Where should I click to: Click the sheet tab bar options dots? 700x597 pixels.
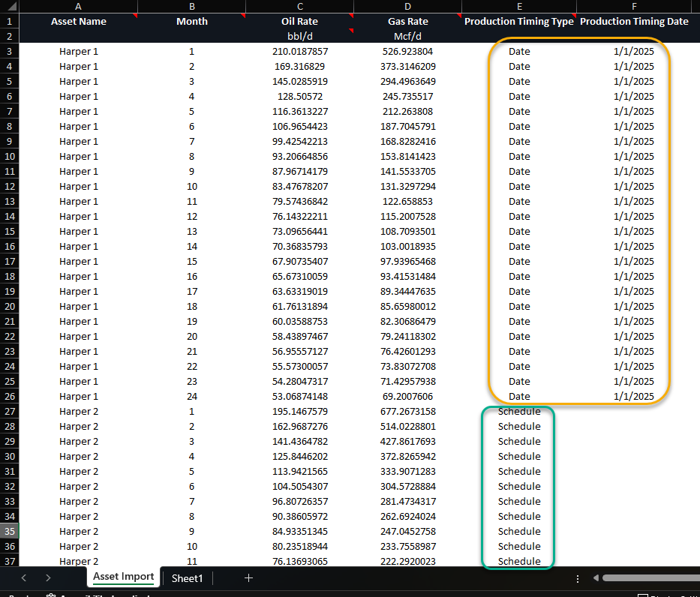point(578,578)
